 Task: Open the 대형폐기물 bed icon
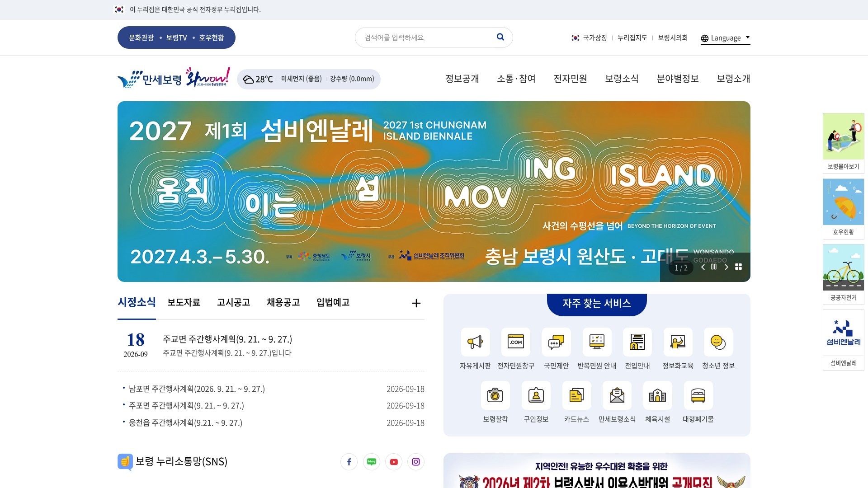coord(698,395)
